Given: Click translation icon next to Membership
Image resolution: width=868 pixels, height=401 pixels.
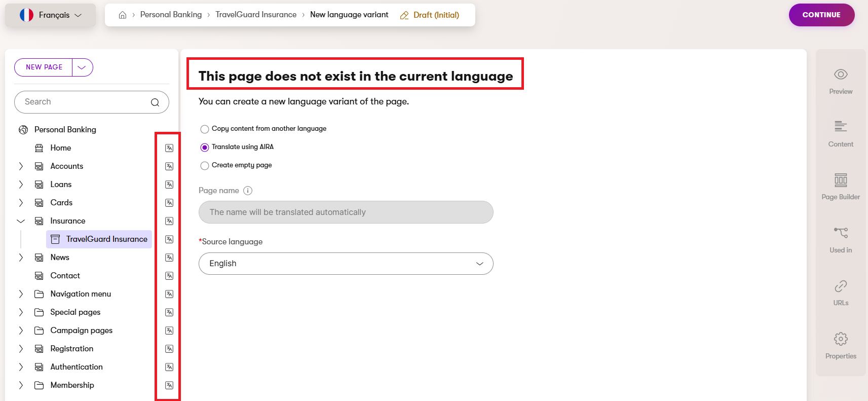Looking at the screenshot, I should coord(169,385).
